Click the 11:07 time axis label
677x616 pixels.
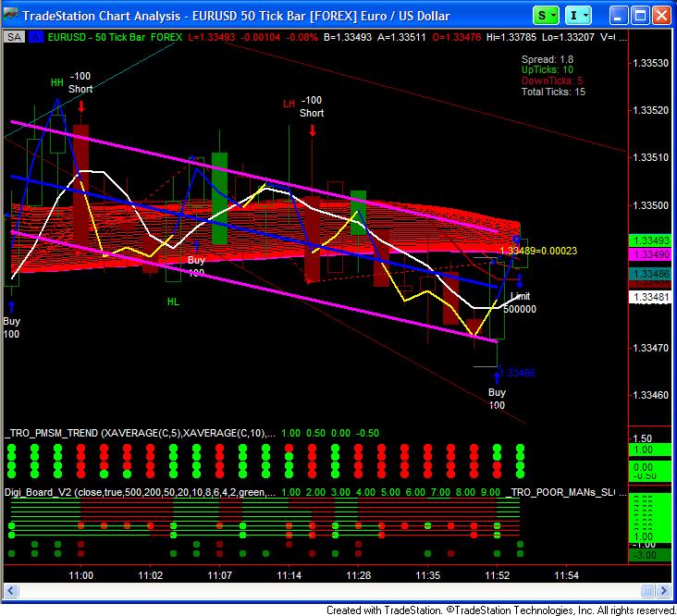tap(220, 575)
